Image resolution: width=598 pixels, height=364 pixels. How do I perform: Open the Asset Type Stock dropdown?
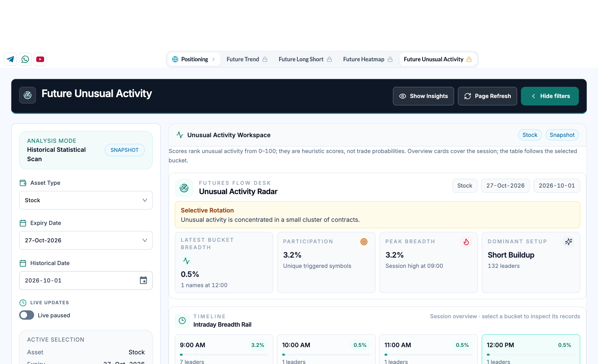86,200
